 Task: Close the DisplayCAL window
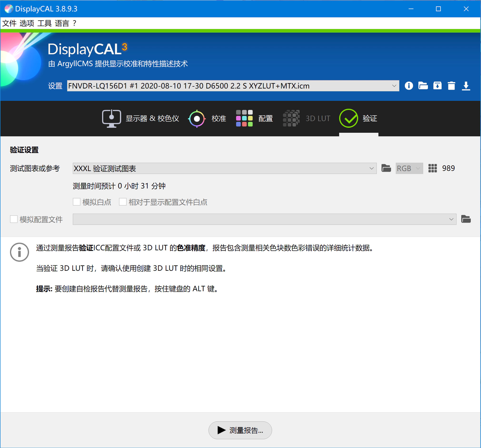point(466,9)
